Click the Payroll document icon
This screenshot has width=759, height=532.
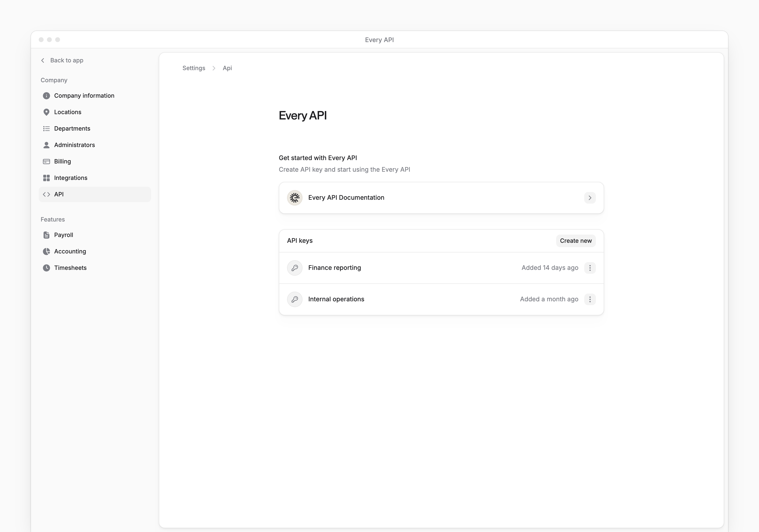(x=46, y=235)
